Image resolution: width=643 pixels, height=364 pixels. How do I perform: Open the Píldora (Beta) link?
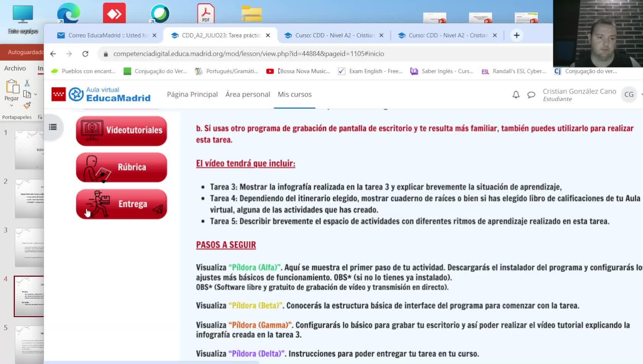point(256,306)
